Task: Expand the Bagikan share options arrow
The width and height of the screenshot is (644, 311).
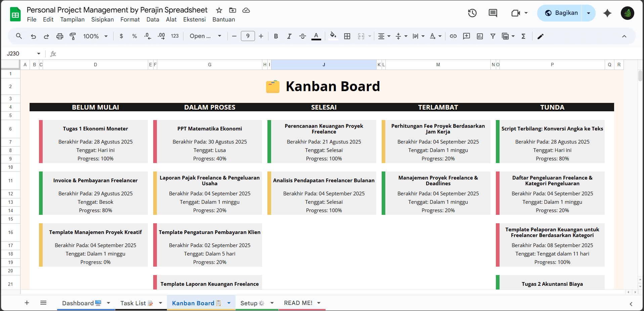Action: [589, 13]
